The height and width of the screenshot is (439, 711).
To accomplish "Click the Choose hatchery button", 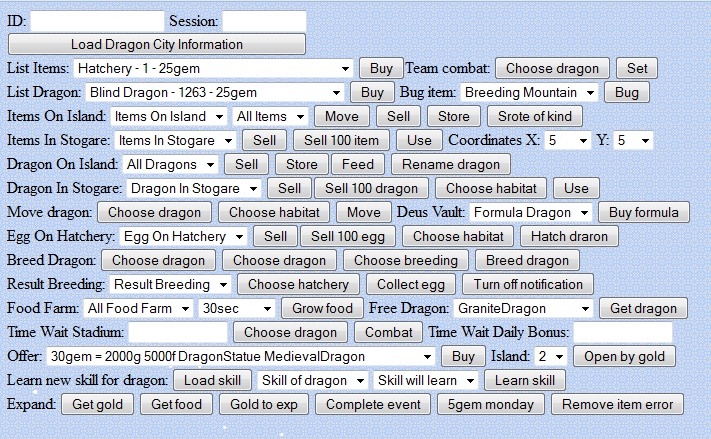I will click(x=298, y=285).
